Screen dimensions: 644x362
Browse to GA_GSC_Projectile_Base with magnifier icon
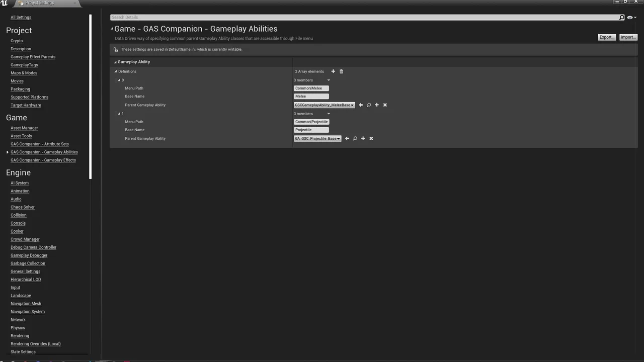(x=355, y=138)
